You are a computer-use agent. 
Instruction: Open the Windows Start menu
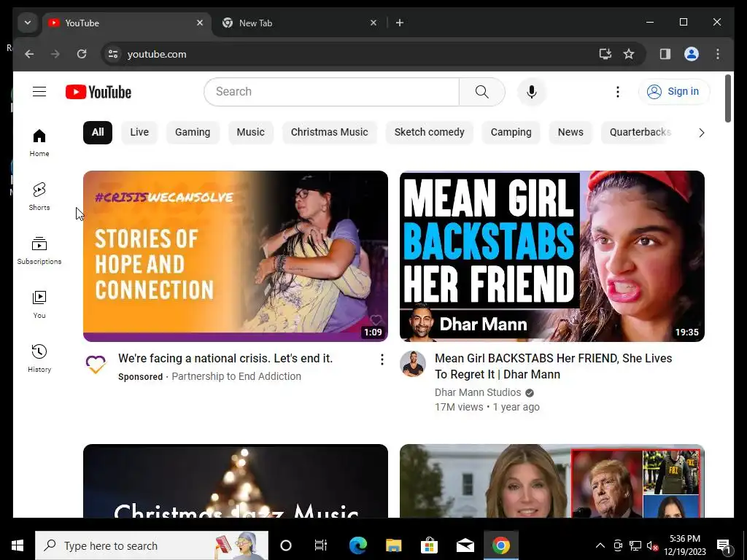18,545
